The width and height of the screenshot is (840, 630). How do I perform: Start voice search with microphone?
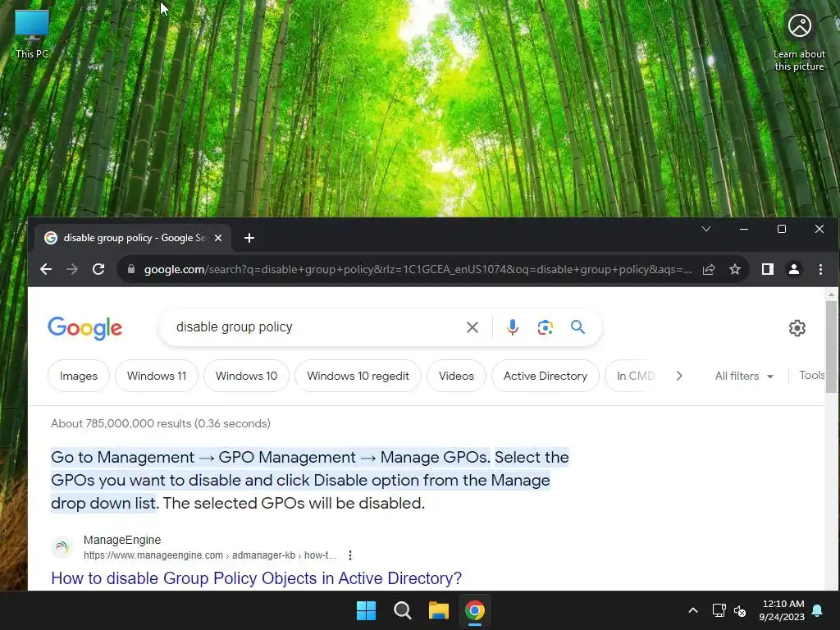tap(512, 327)
